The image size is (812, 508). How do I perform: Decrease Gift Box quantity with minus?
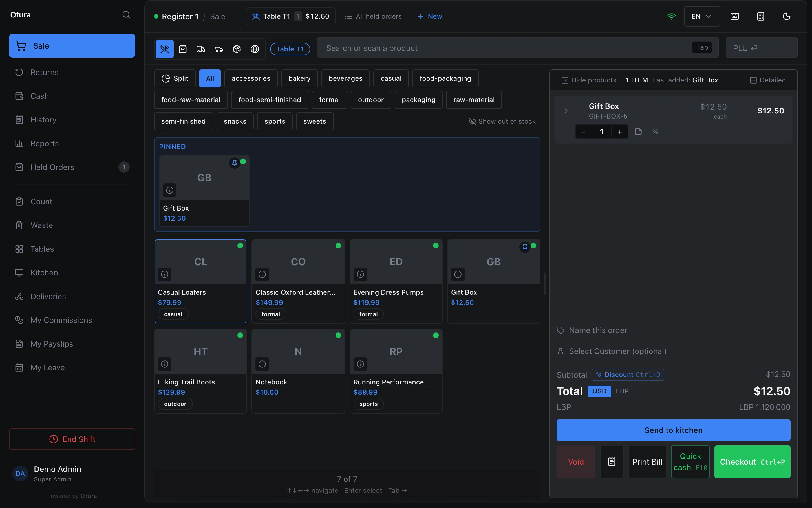pyautogui.click(x=584, y=131)
